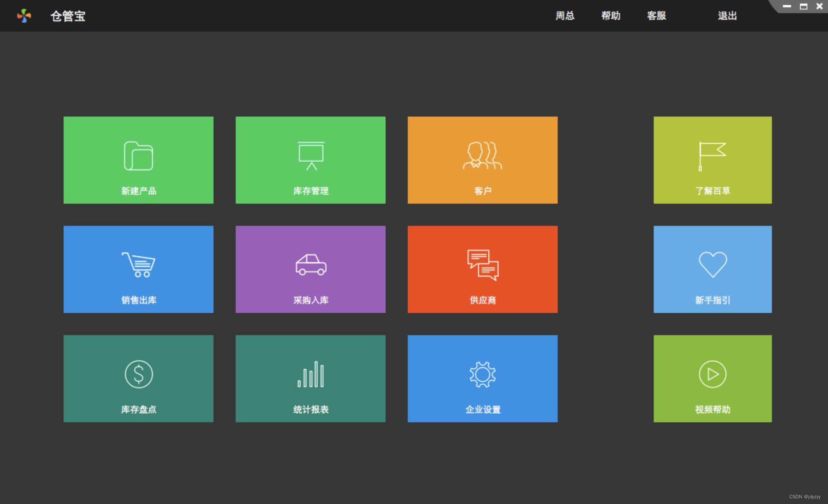
Task: Open the 统计报表 bar chart icon
Action: (311, 374)
